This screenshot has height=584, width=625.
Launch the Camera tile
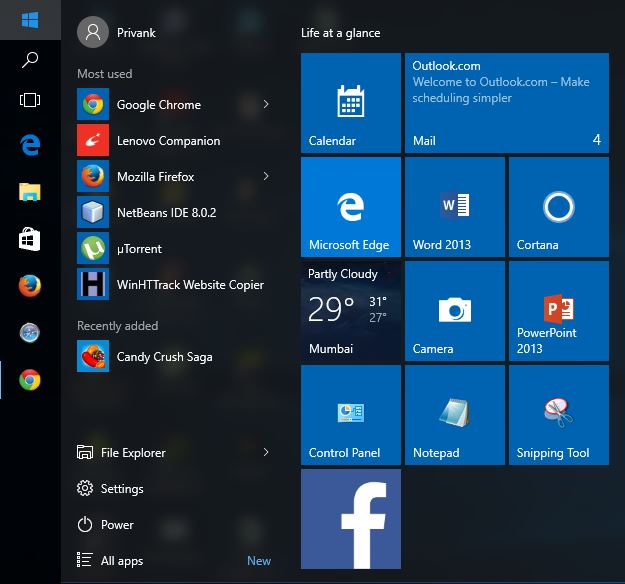[x=455, y=311]
